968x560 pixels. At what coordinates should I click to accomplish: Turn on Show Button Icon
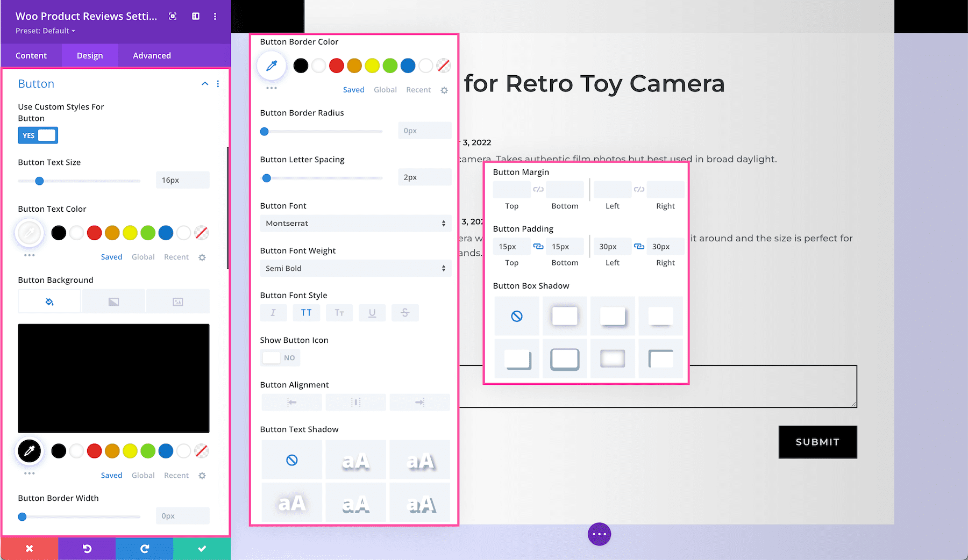click(280, 357)
